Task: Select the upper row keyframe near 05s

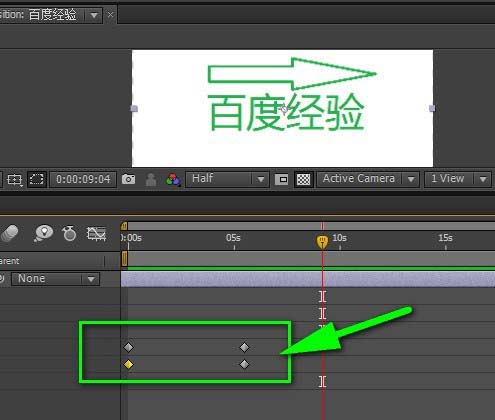Action: (x=244, y=347)
